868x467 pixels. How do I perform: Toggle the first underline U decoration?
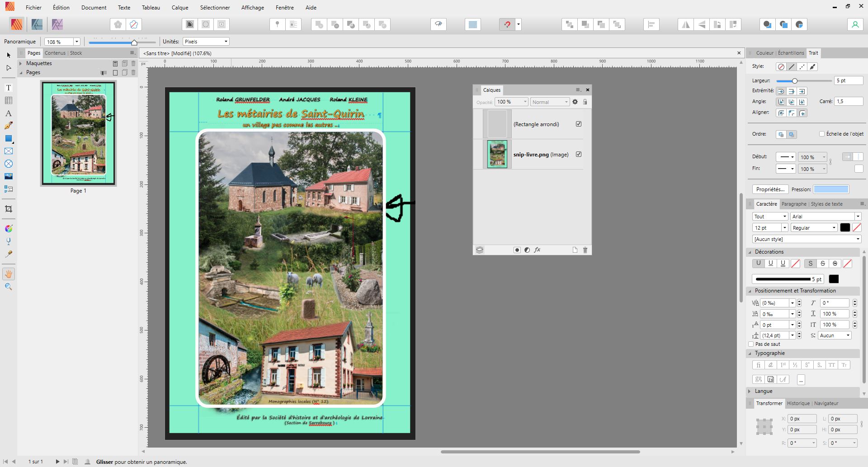[x=759, y=263]
